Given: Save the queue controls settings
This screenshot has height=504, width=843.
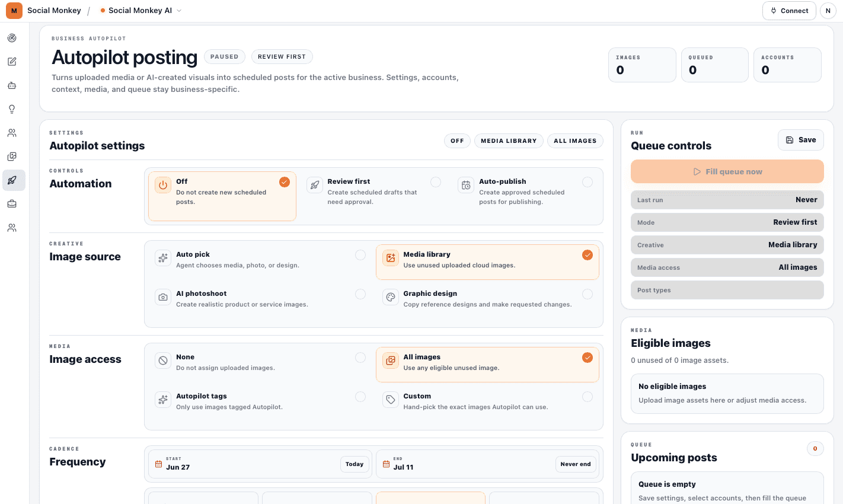Looking at the screenshot, I should [801, 140].
